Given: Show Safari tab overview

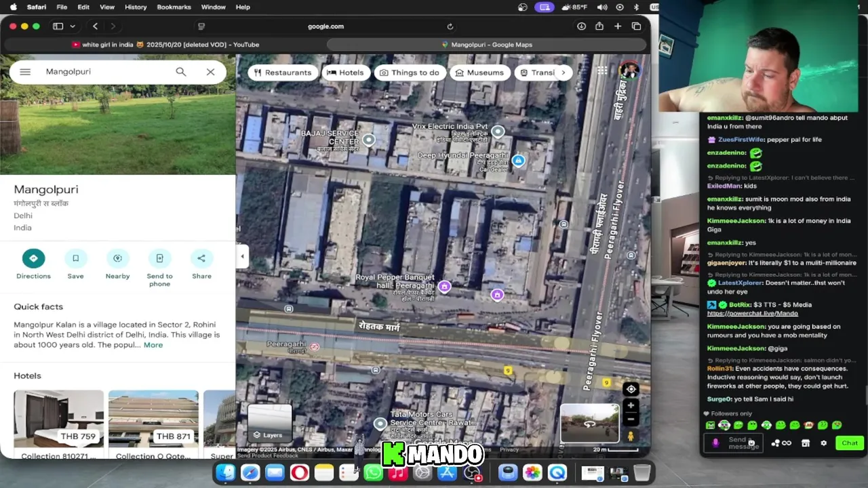Looking at the screenshot, I should coord(636,26).
